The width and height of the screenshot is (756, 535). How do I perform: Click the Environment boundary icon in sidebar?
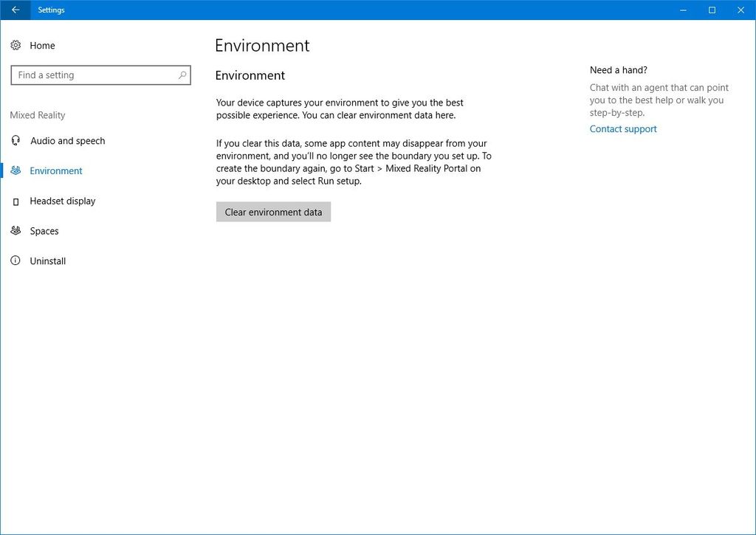pos(16,170)
